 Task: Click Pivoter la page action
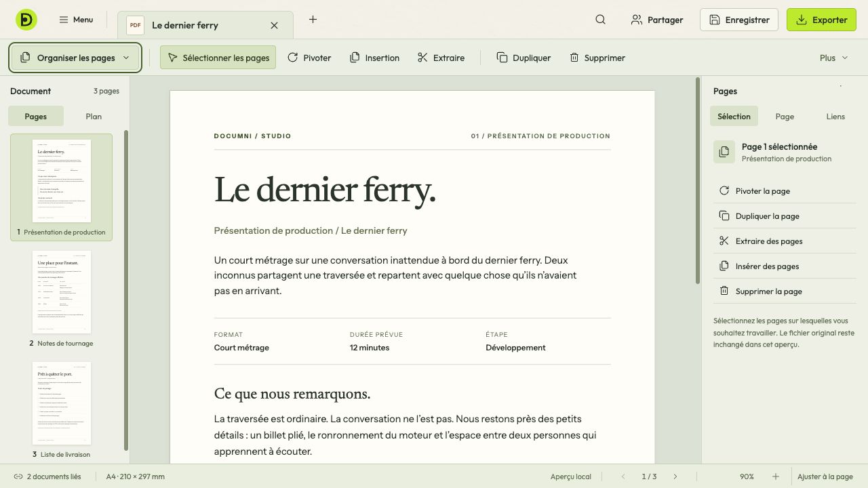785,190
